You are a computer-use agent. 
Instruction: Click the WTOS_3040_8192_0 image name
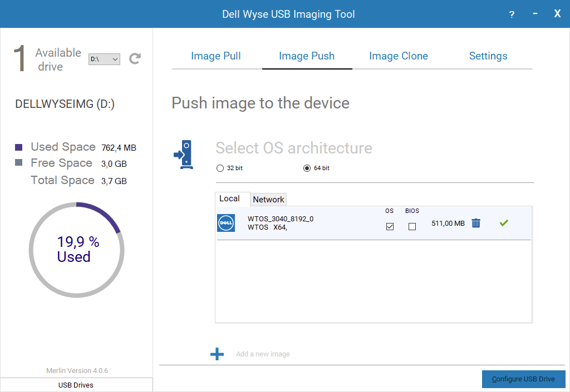(x=281, y=219)
